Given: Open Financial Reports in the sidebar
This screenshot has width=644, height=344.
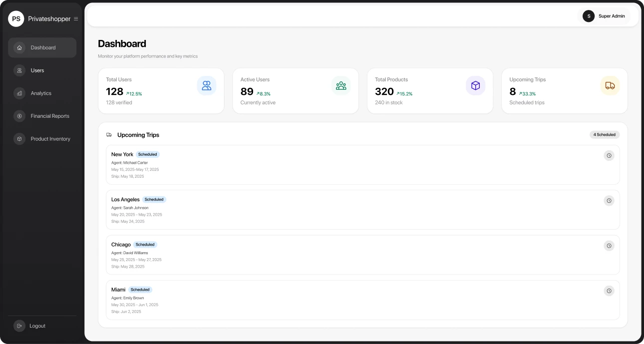Looking at the screenshot, I should point(42,116).
